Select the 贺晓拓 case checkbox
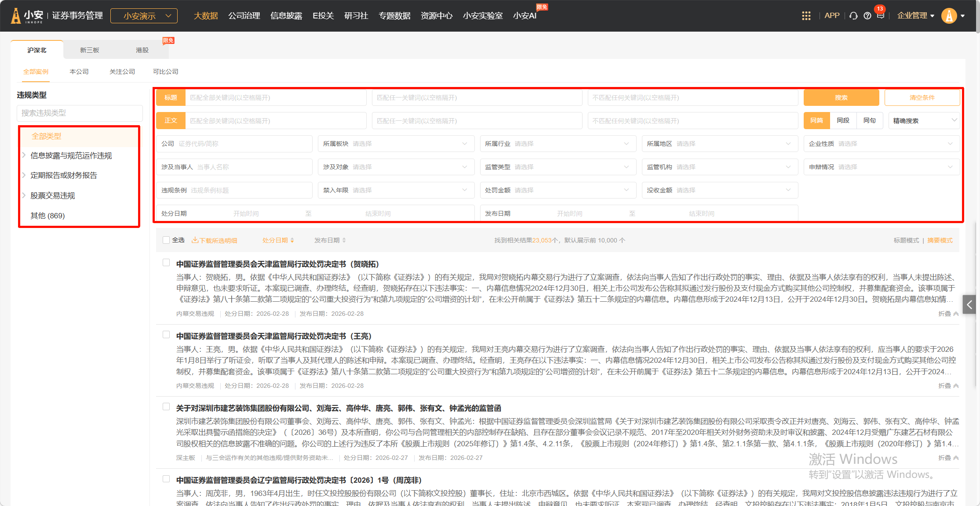The image size is (980, 506). [x=166, y=263]
